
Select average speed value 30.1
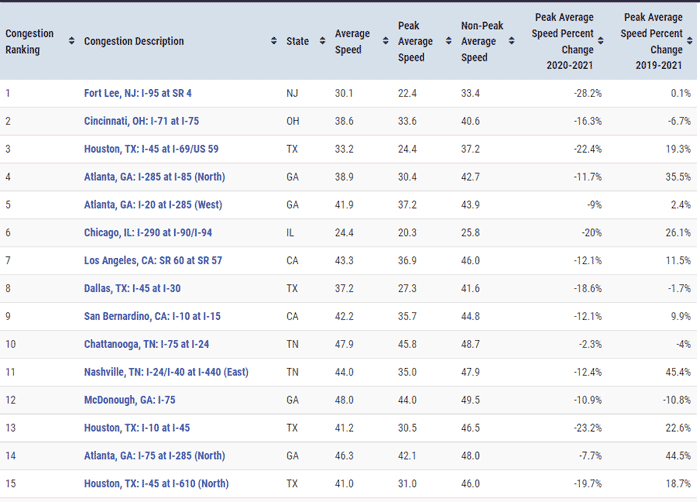(344, 93)
